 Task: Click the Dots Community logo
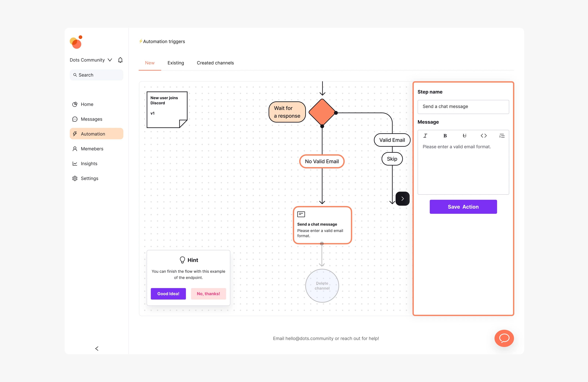[76, 42]
